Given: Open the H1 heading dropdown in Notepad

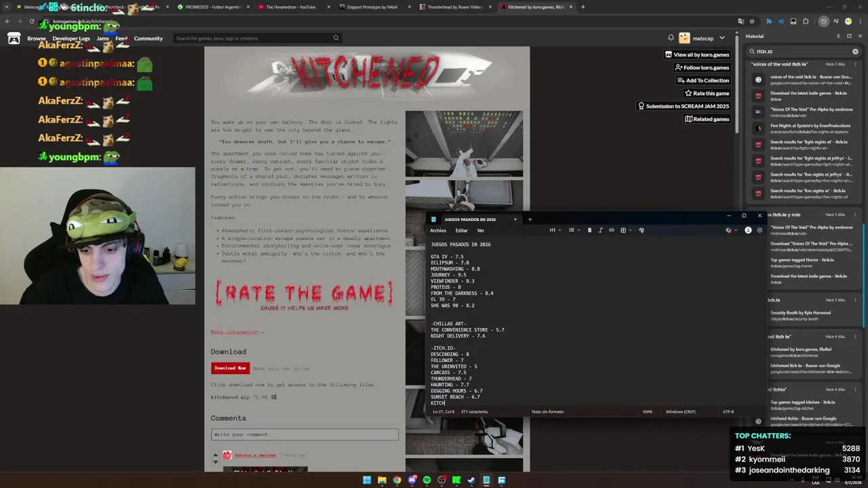Looking at the screenshot, I should pyautogui.click(x=555, y=230).
